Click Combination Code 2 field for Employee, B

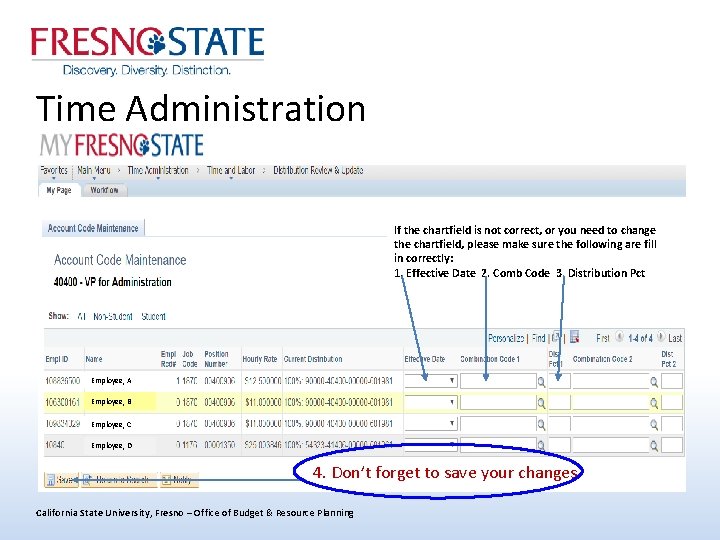(611, 403)
